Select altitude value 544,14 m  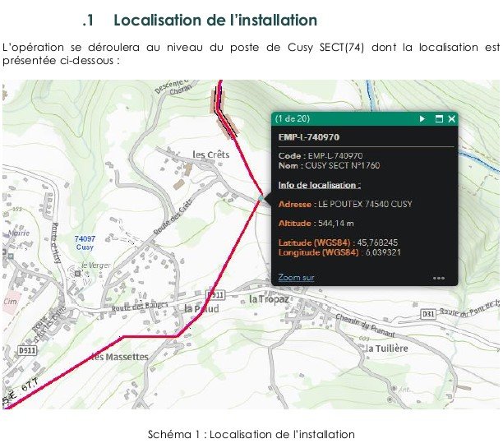(336, 224)
